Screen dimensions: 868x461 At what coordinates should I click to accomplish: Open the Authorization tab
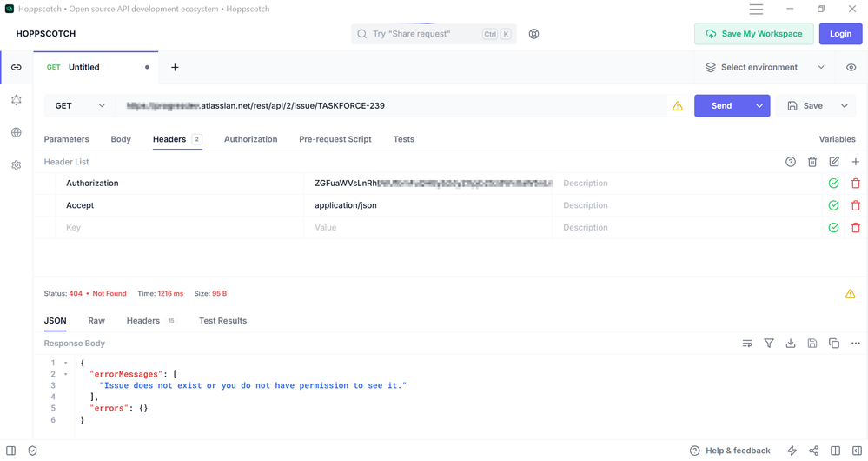[x=250, y=139]
